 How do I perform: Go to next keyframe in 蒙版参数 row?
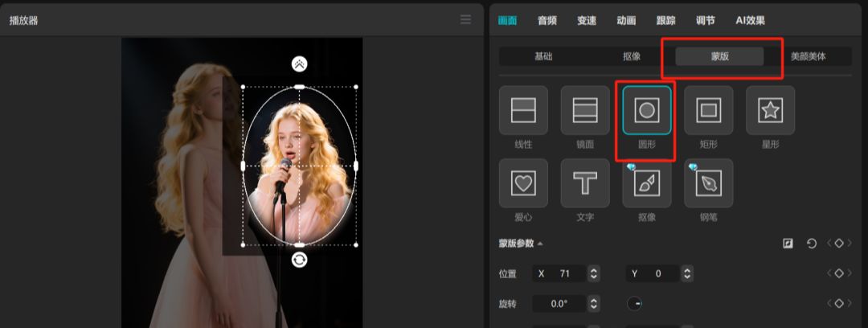coord(850,244)
